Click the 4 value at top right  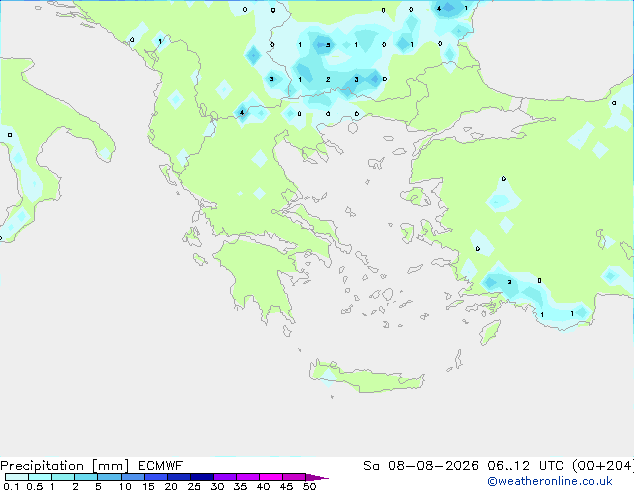coord(439,8)
